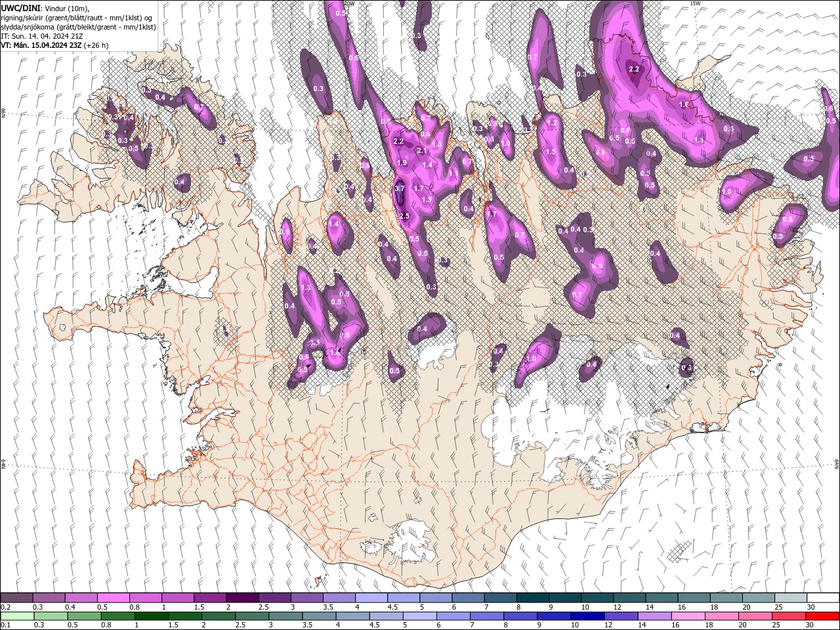Image resolution: width=840 pixels, height=630 pixels.
Task: Click the VT: Mán. 15.04.2024 23Z (+26 h) line
Action: pos(55,45)
